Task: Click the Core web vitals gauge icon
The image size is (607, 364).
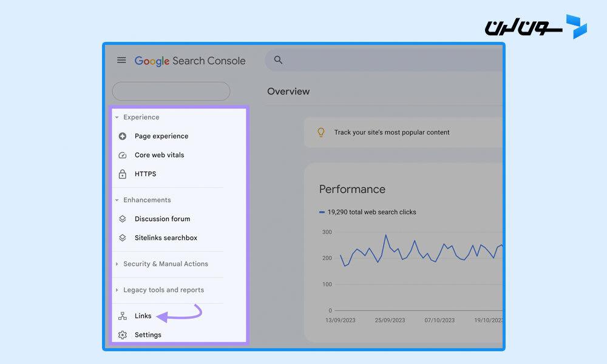Action: point(123,155)
